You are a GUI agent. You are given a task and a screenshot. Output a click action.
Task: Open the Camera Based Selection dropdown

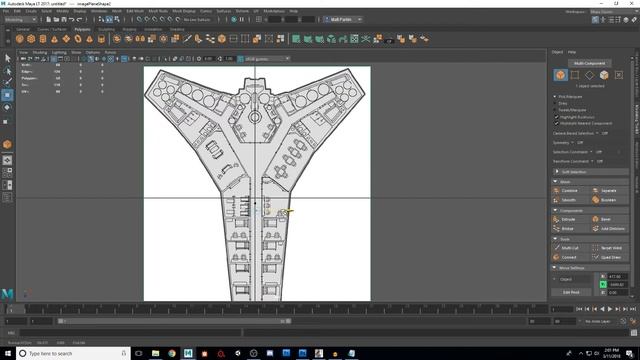[597, 133]
